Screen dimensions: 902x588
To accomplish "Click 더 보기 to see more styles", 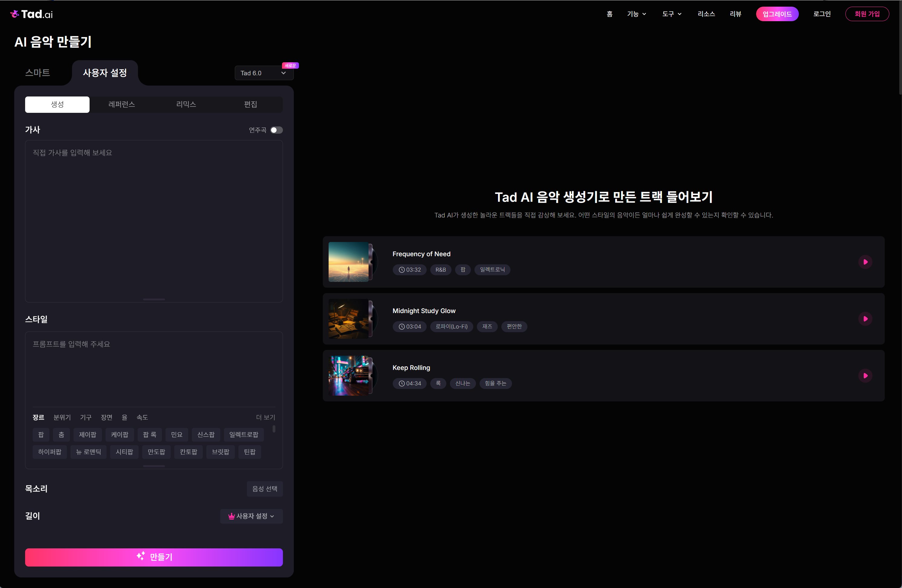I will (265, 417).
